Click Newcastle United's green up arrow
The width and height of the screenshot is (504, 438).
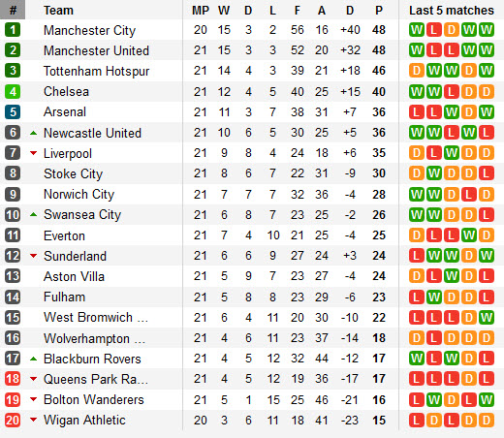pyautogui.click(x=33, y=133)
